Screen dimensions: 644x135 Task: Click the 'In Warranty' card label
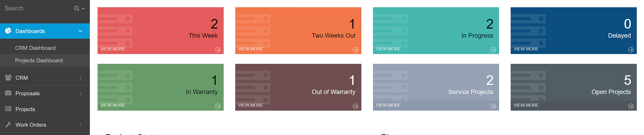click(x=202, y=92)
